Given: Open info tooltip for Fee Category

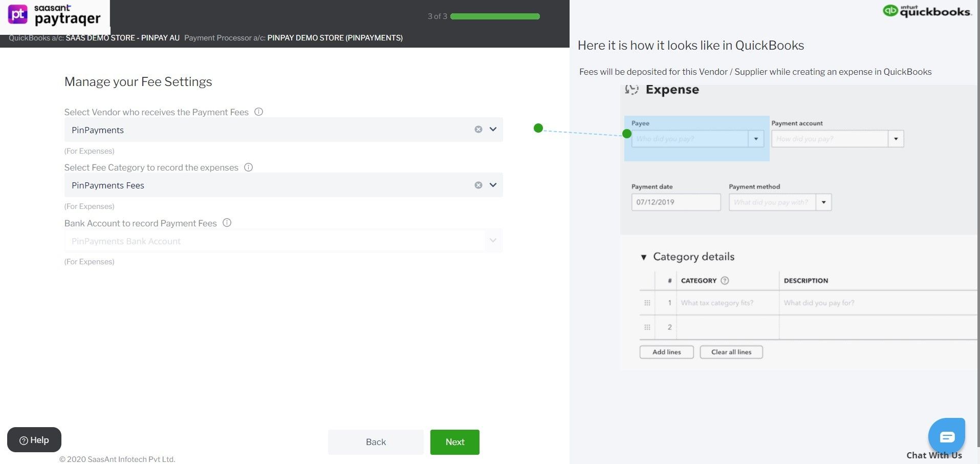Looking at the screenshot, I should (249, 167).
